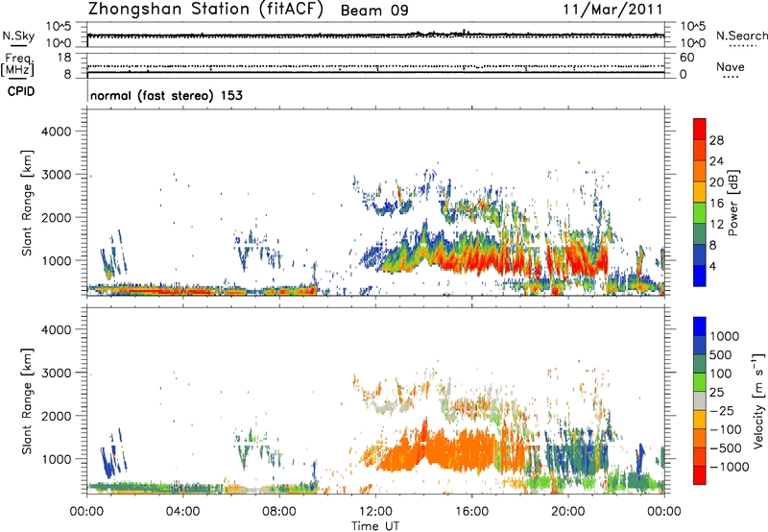Select the 3000 tick in the power panel
The width and height of the screenshot is (768, 532).
[x=57, y=175]
